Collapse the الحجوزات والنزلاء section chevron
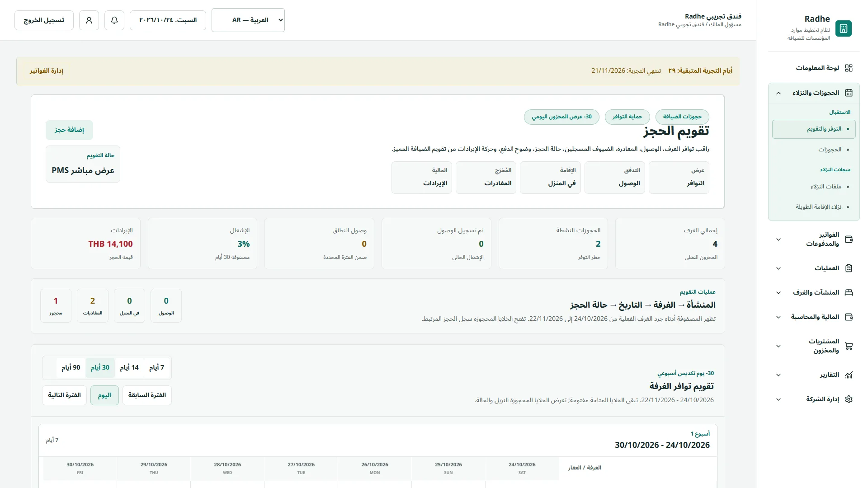This screenshot has height=488, width=868. 778,93
